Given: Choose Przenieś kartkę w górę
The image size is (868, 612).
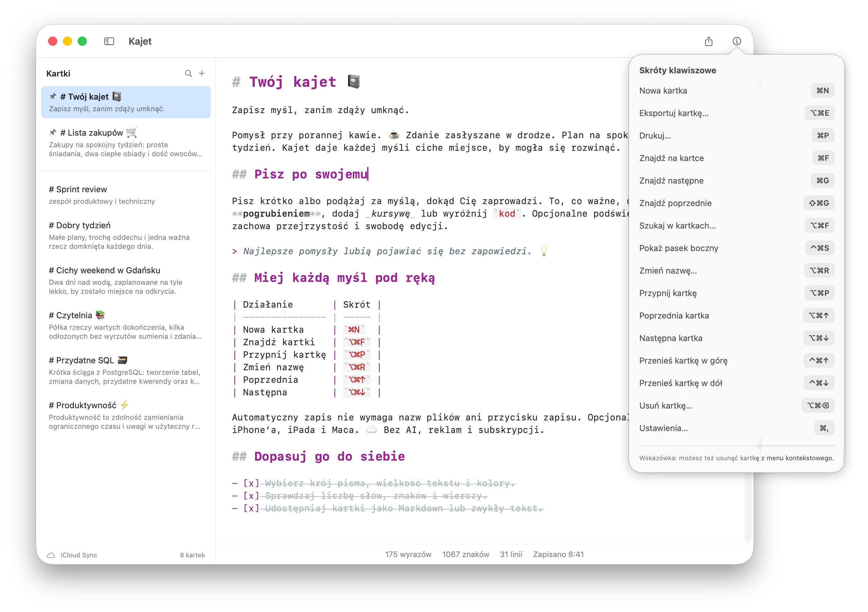Looking at the screenshot, I should [736, 360].
